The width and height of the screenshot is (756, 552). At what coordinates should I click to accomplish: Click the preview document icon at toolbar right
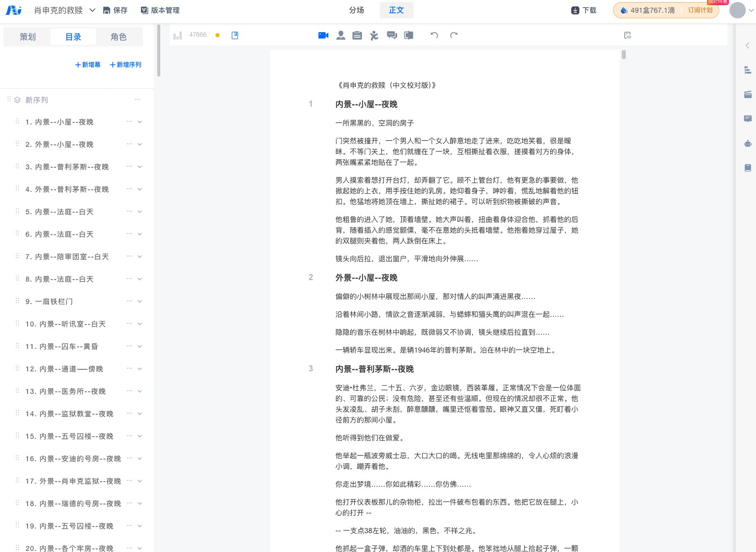(x=627, y=35)
